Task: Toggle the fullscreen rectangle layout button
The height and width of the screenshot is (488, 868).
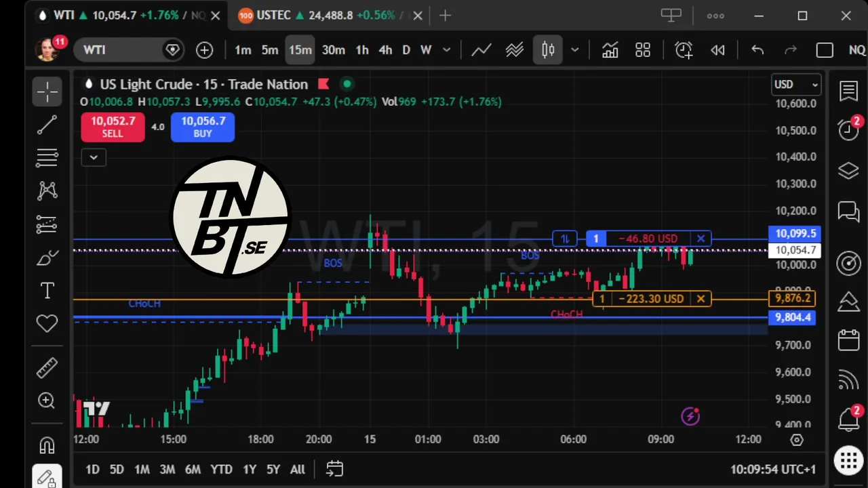Action: click(x=825, y=49)
